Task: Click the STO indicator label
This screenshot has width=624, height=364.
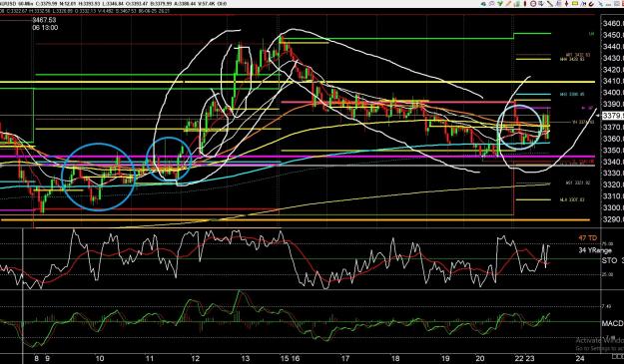Action: pyautogui.click(x=609, y=260)
